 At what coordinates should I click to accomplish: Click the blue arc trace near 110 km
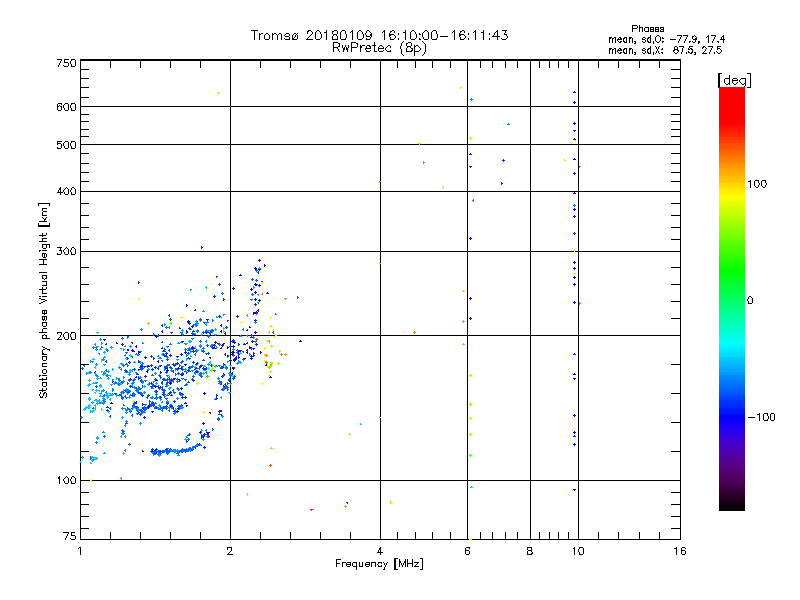(x=176, y=451)
